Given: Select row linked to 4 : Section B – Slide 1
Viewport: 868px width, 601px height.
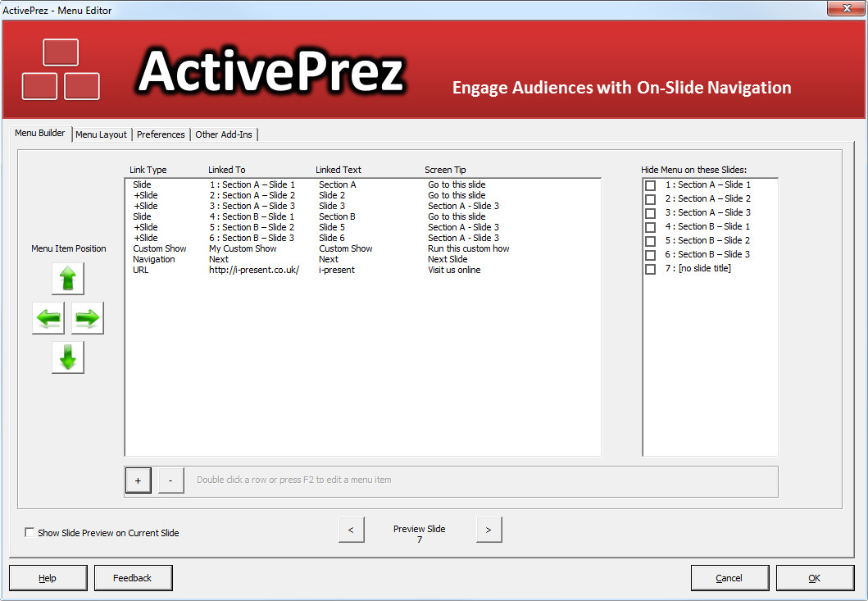Looking at the screenshot, I should (362, 216).
